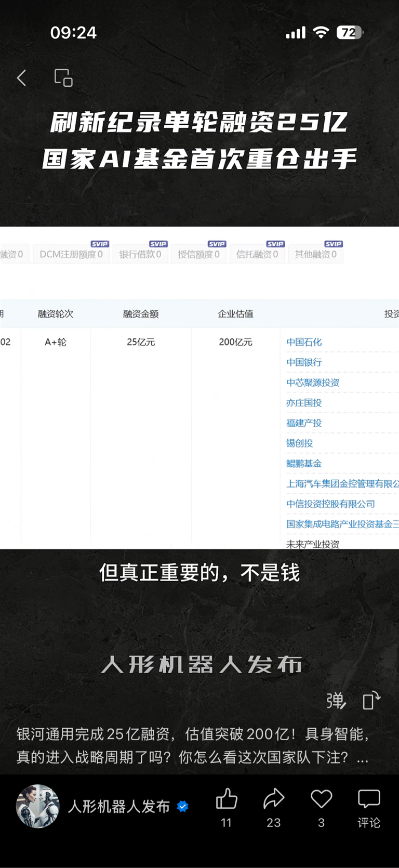Open the 人形机器人发布 profile avatar
399x868 pixels.
point(38,806)
